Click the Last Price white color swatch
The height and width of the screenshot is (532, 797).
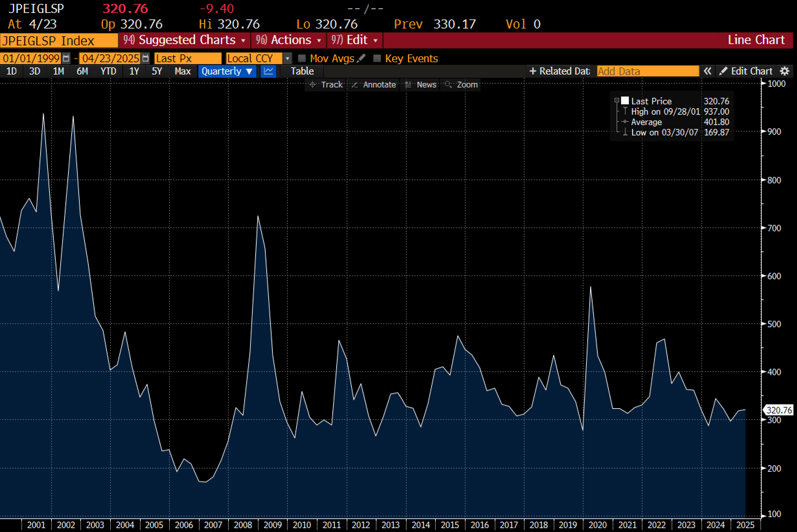(x=625, y=100)
